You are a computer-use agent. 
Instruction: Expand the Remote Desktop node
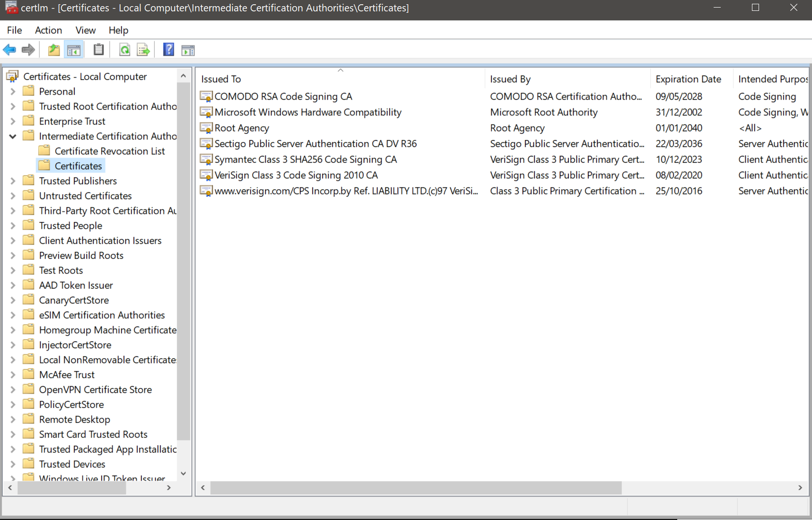(13, 419)
